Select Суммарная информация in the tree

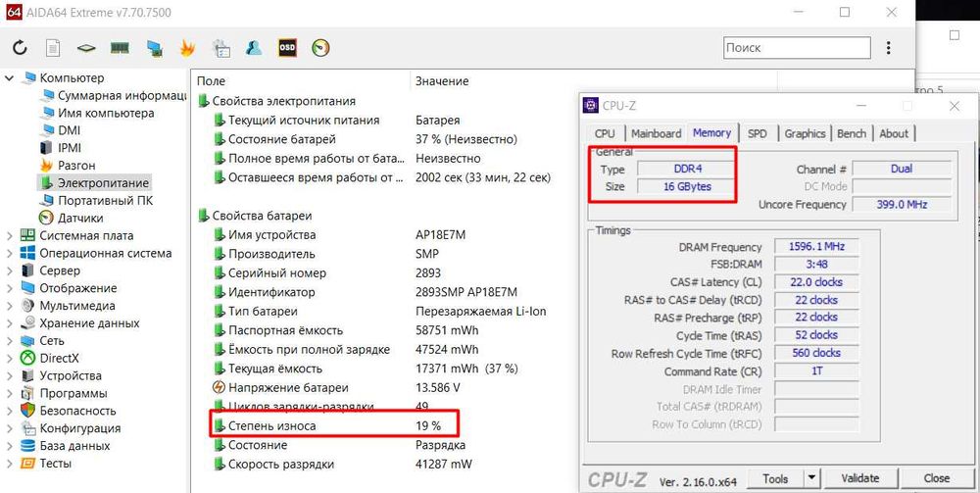[113, 96]
